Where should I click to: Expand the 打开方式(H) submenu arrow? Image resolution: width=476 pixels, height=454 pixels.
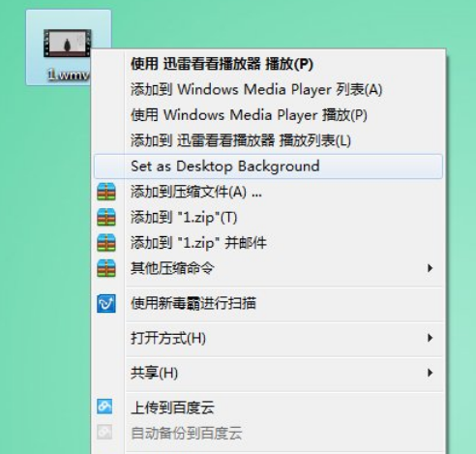click(x=430, y=338)
